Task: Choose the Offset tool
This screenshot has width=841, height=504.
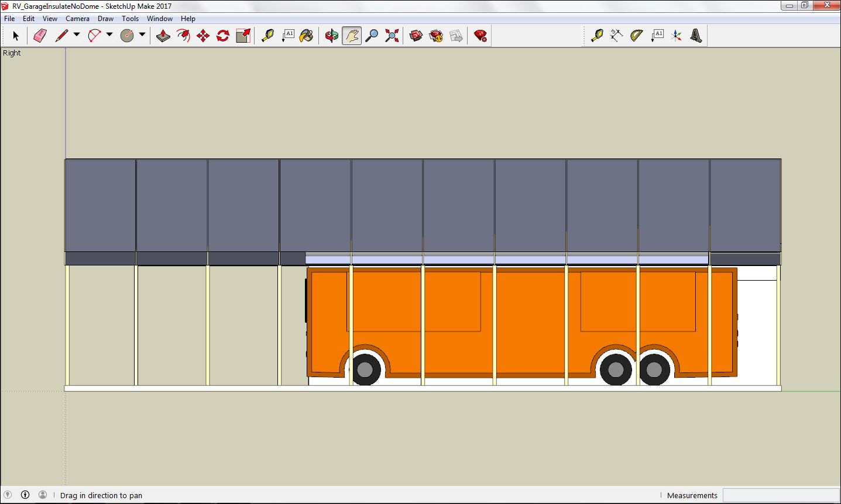Action: click(183, 36)
